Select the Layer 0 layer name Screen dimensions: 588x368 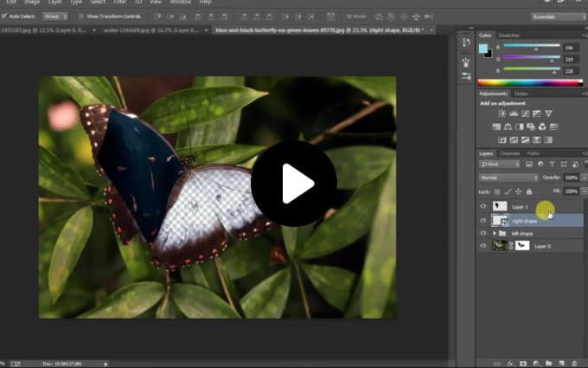tap(542, 246)
